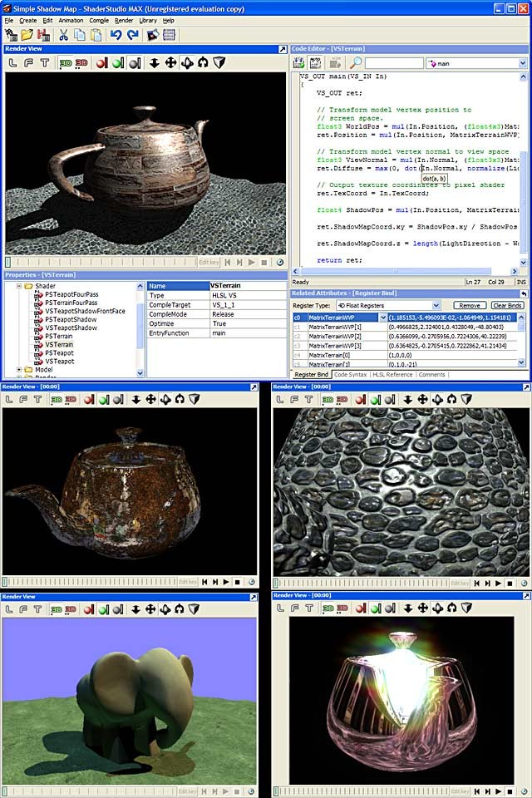Select the T view button in top Render View
The height and width of the screenshot is (798, 532).
45,62
